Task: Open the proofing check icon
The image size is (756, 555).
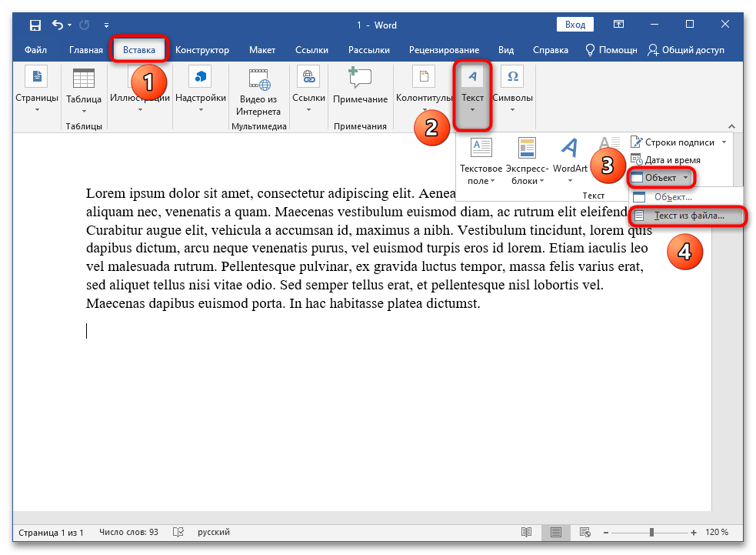Action: [178, 533]
